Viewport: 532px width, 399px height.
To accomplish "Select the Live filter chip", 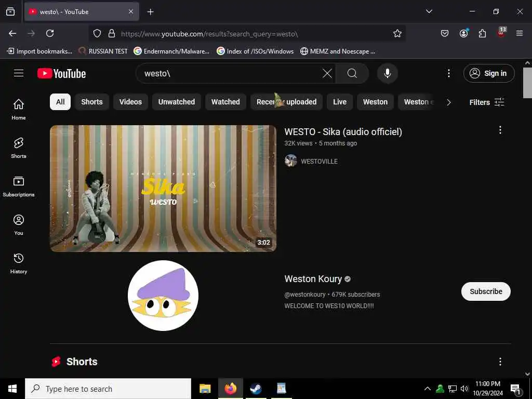I will click(340, 102).
